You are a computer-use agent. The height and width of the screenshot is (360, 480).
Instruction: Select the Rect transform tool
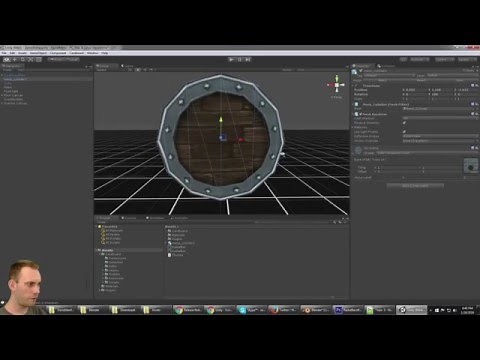click(x=39, y=60)
